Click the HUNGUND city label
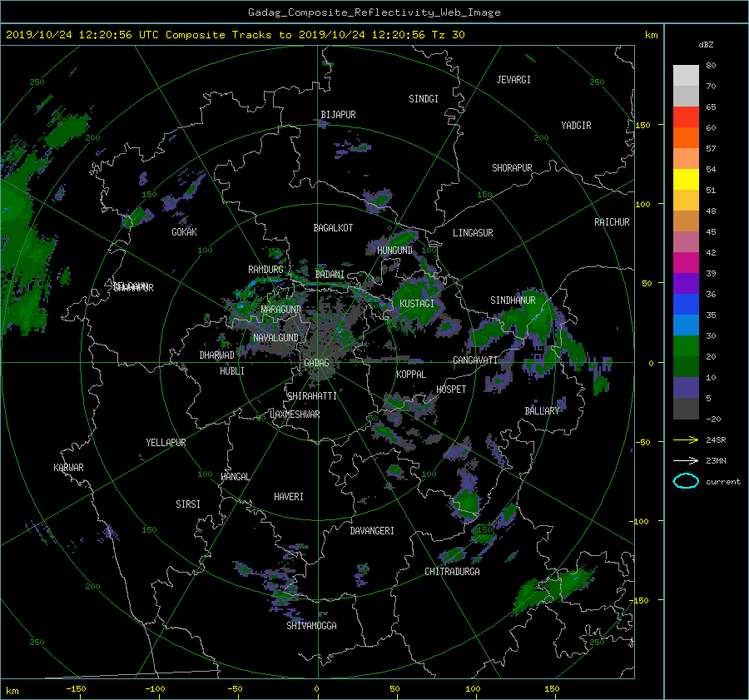Screen dimensions: 749x700 coord(394,251)
